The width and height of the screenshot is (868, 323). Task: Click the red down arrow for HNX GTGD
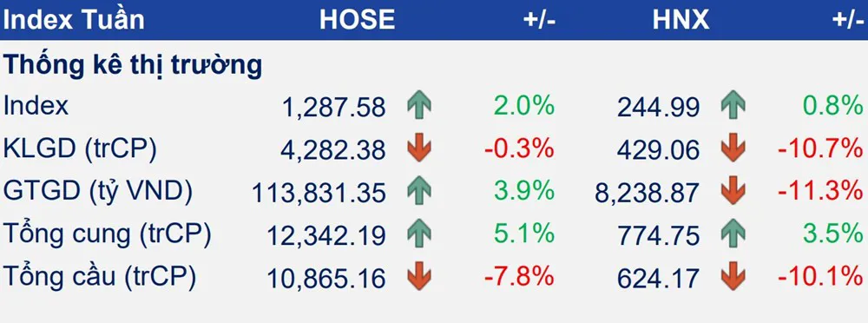pos(733,191)
